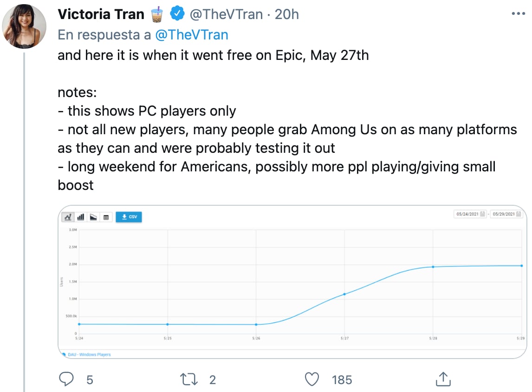532x392 pixels.
Task: Switch to bar chart view icon
Action: [x=80, y=217]
